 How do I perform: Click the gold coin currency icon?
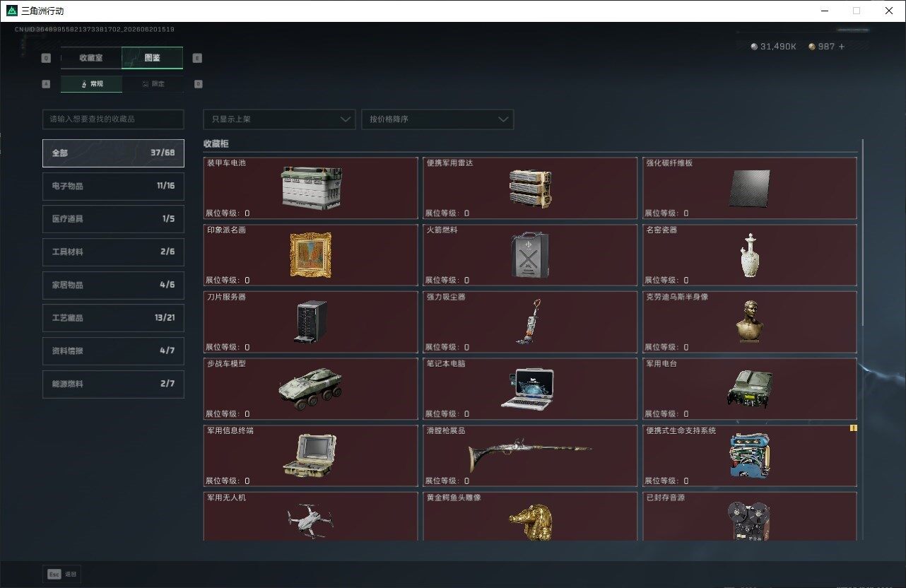[812, 47]
